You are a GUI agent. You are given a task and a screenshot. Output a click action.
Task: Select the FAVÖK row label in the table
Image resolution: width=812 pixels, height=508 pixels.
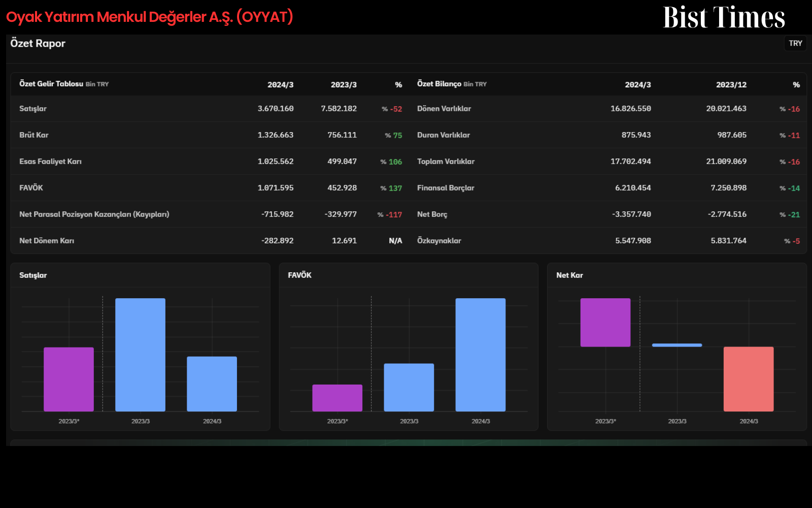pyautogui.click(x=31, y=188)
